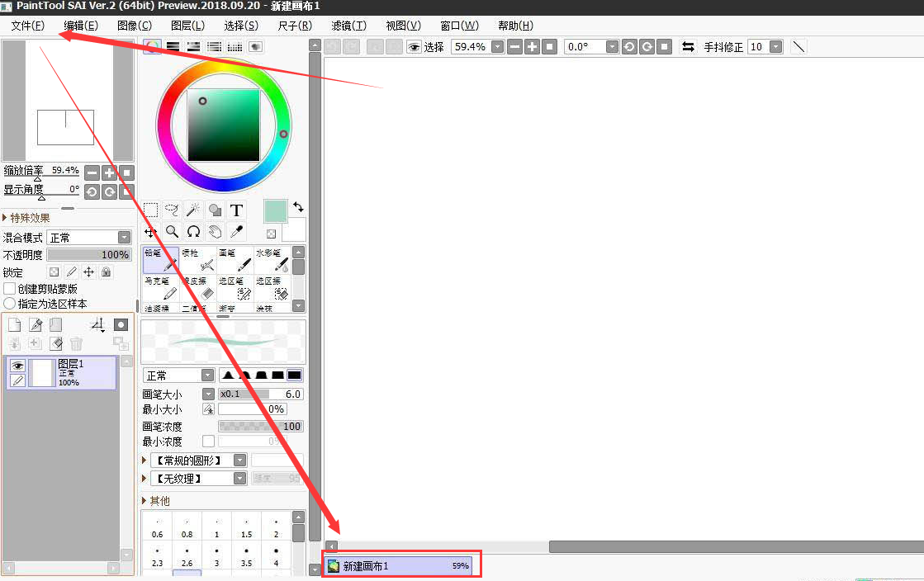This screenshot has width=924, height=581.
Task: Select the move layer tool
Action: pyautogui.click(x=151, y=232)
